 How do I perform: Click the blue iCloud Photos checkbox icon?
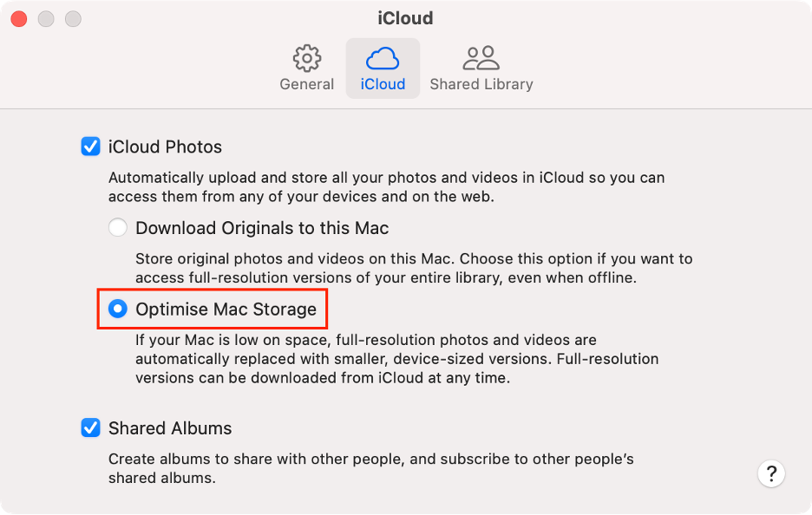click(x=91, y=147)
